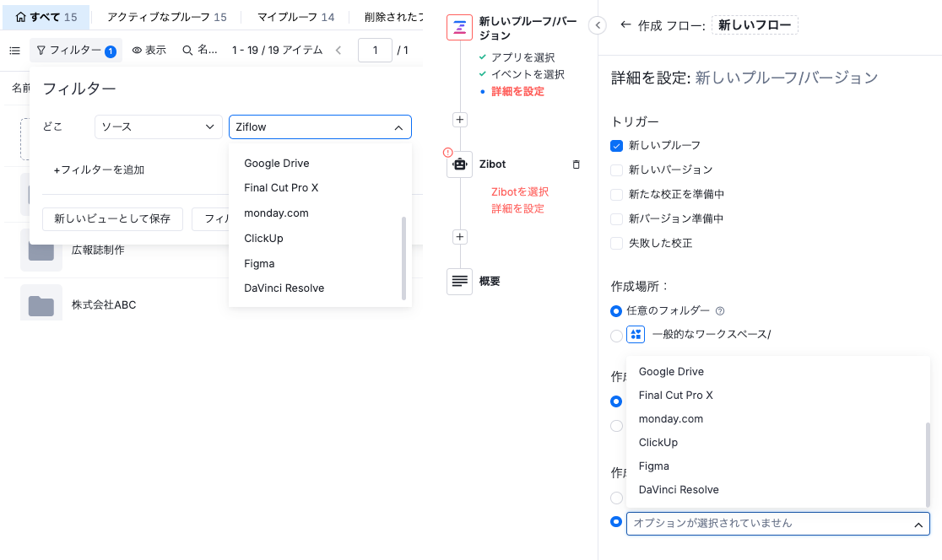Screen dimensions: 942x560
Task: Click the funnel filter icon
Action: click(41, 51)
